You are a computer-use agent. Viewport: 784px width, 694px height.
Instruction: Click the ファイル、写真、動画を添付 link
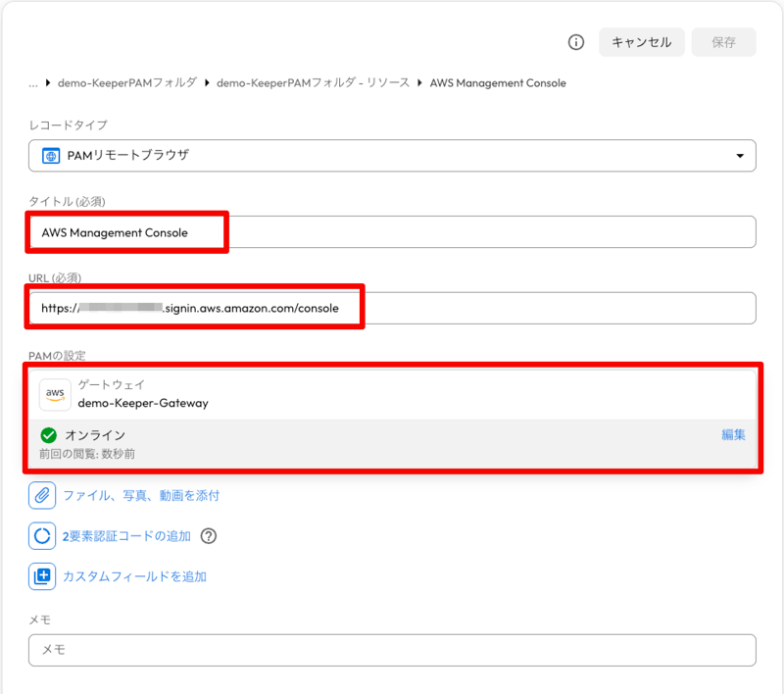[x=141, y=495]
